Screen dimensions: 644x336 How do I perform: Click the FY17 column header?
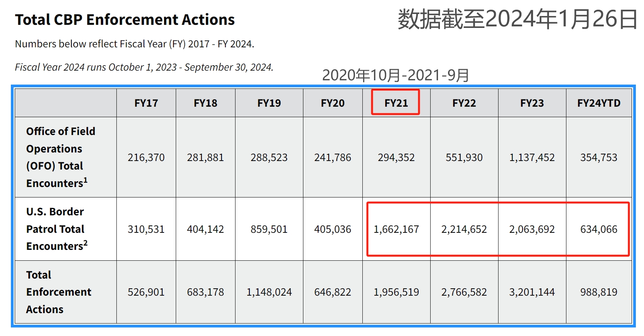(146, 103)
